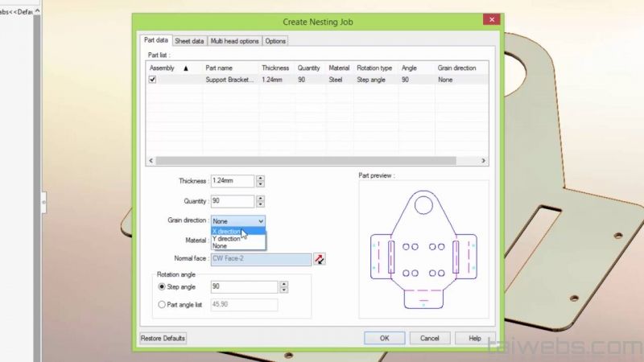Go to the Options tab

tap(275, 41)
